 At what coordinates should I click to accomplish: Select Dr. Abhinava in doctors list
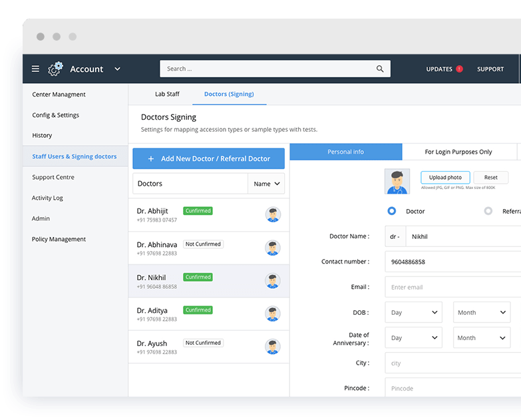pos(209,248)
